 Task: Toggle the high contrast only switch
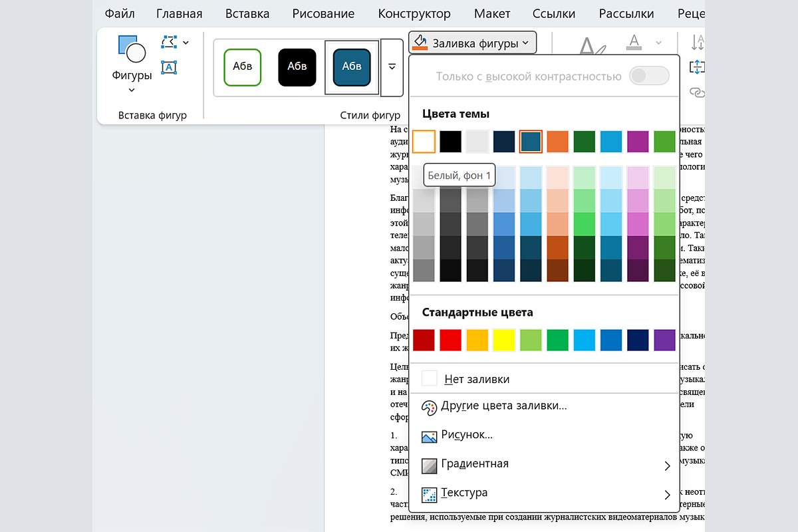coord(648,76)
